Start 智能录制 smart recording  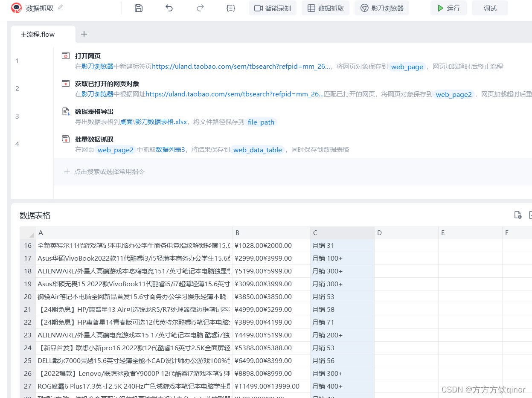[x=273, y=8]
